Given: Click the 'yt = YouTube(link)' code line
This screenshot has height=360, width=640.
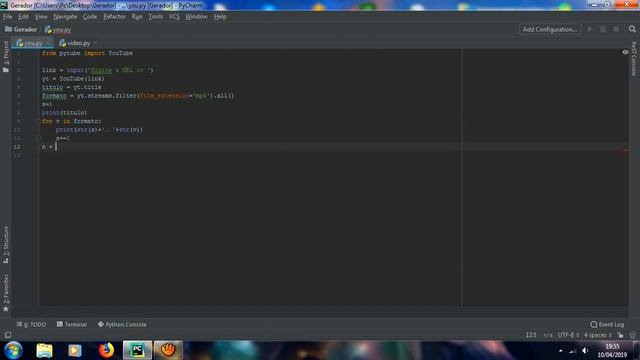Looking at the screenshot, I should [73, 78].
